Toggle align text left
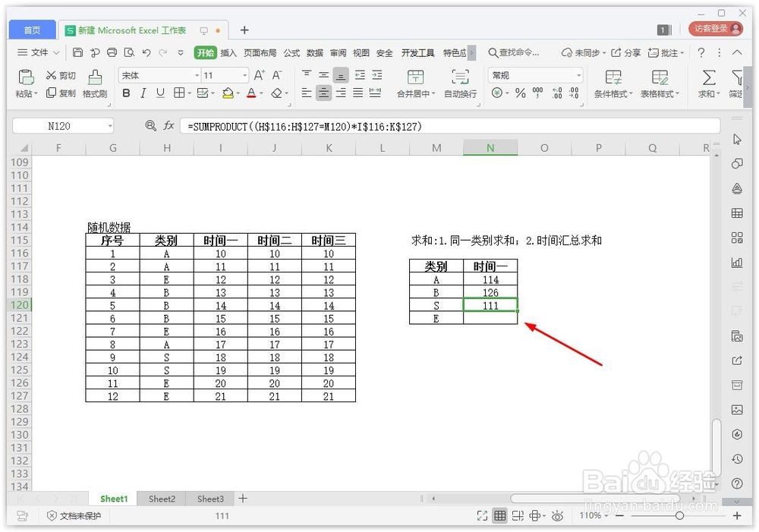 307,93
